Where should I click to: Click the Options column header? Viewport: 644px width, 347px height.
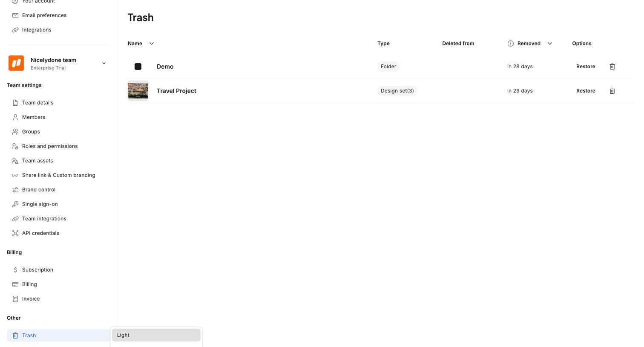pos(582,43)
